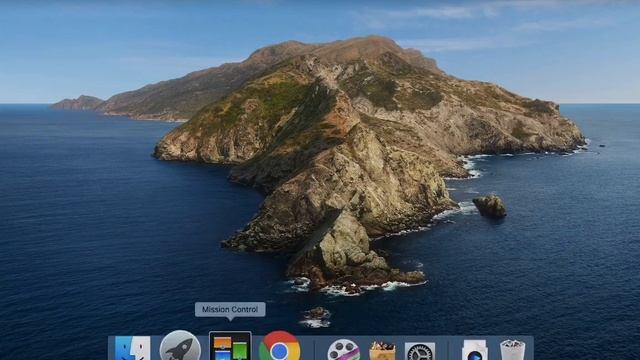This screenshot has height=360, width=640.
Task: Open the Trash in the Dock
Action: [513, 350]
